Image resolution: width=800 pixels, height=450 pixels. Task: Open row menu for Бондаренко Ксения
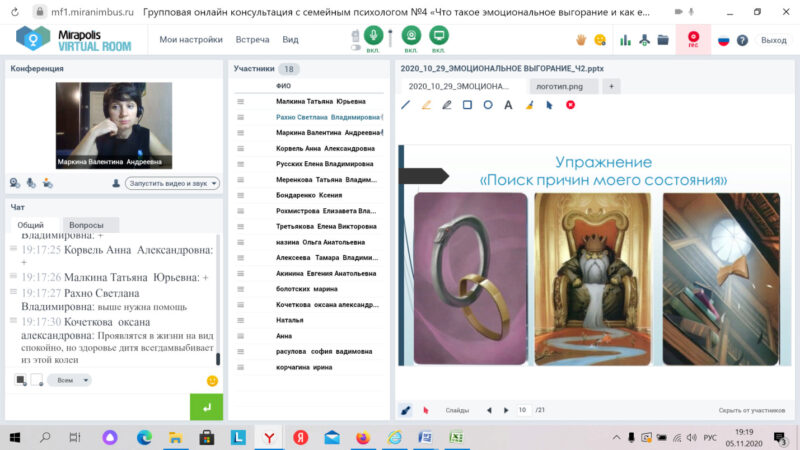pyautogui.click(x=240, y=195)
